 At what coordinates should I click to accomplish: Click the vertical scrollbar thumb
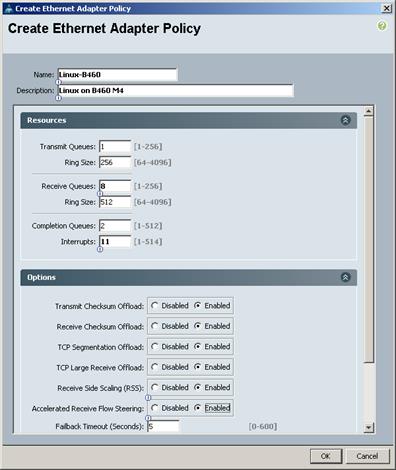tap(369, 239)
